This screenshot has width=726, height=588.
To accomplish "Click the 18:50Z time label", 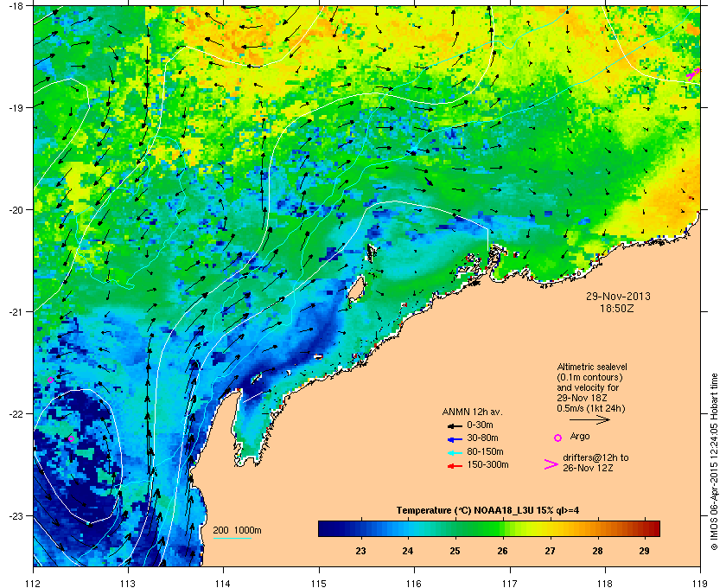I will pyautogui.click(x=617, y=308).
